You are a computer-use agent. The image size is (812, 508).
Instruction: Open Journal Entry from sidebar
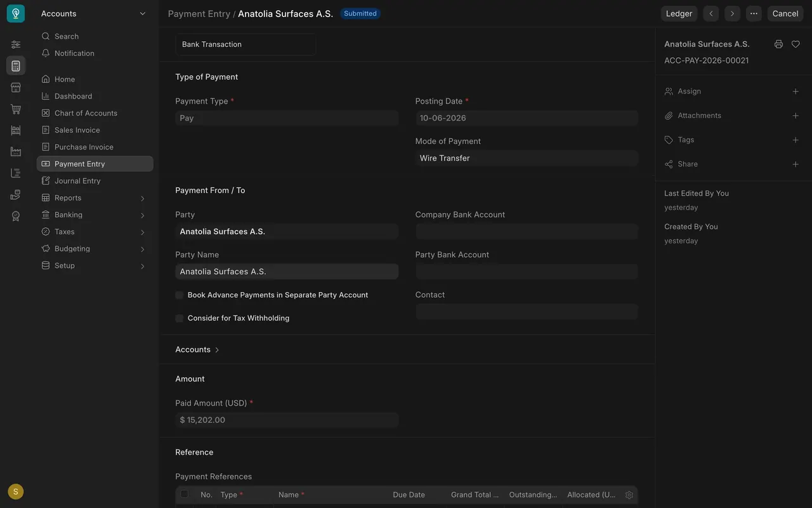click(x=95, y=181)
